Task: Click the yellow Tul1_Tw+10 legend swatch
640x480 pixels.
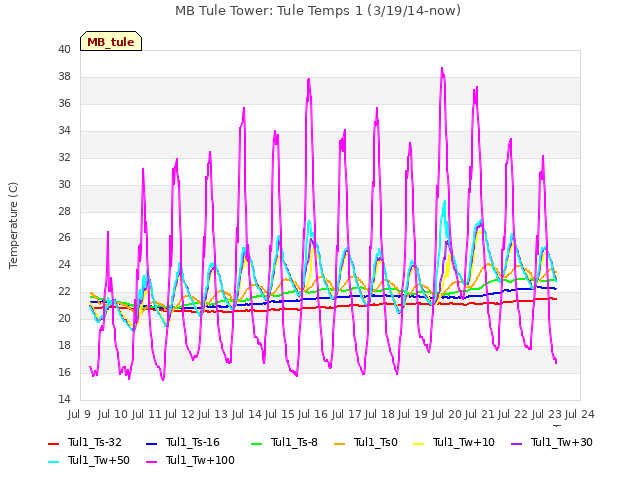Action: pos(418,443)
